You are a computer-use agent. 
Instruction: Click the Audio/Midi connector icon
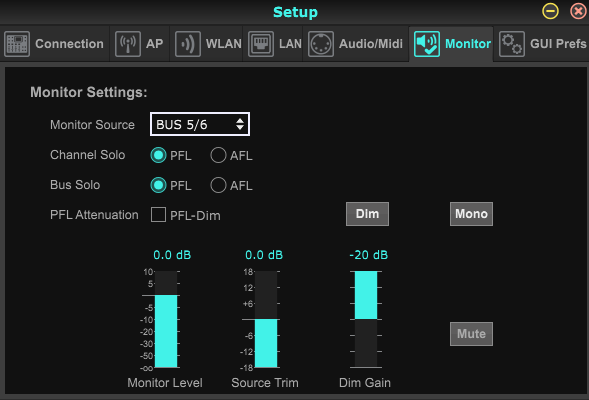tap(321, 44)
